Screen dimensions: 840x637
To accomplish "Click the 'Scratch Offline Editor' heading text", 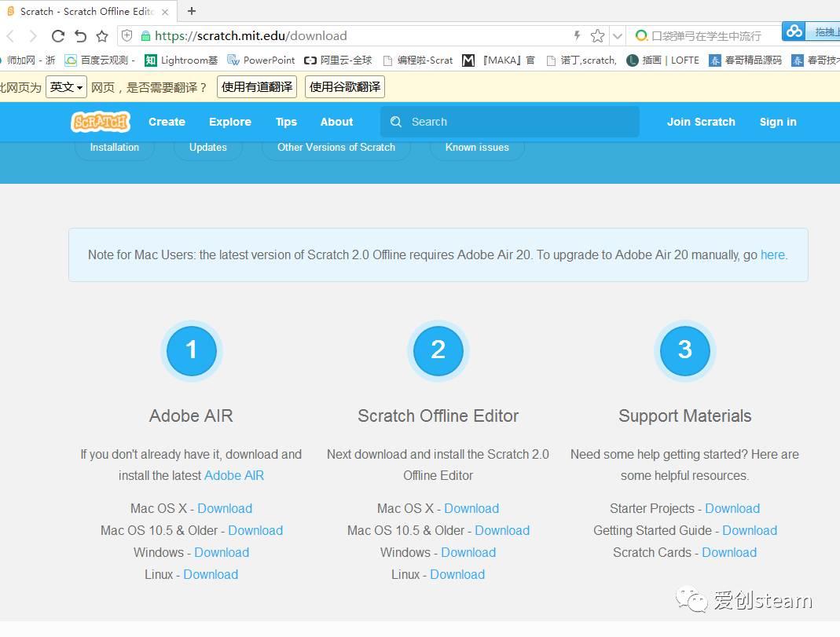I will pyautogui.click(x=438, y=416).
